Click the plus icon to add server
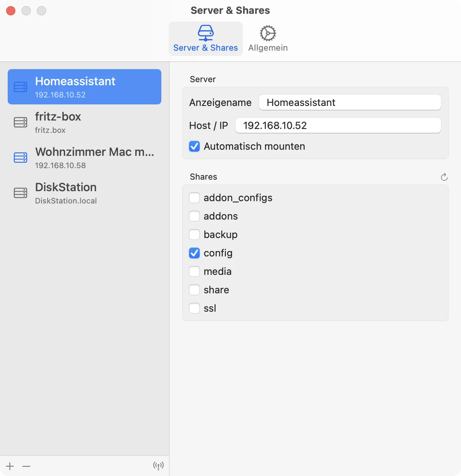 click(10, 466)
